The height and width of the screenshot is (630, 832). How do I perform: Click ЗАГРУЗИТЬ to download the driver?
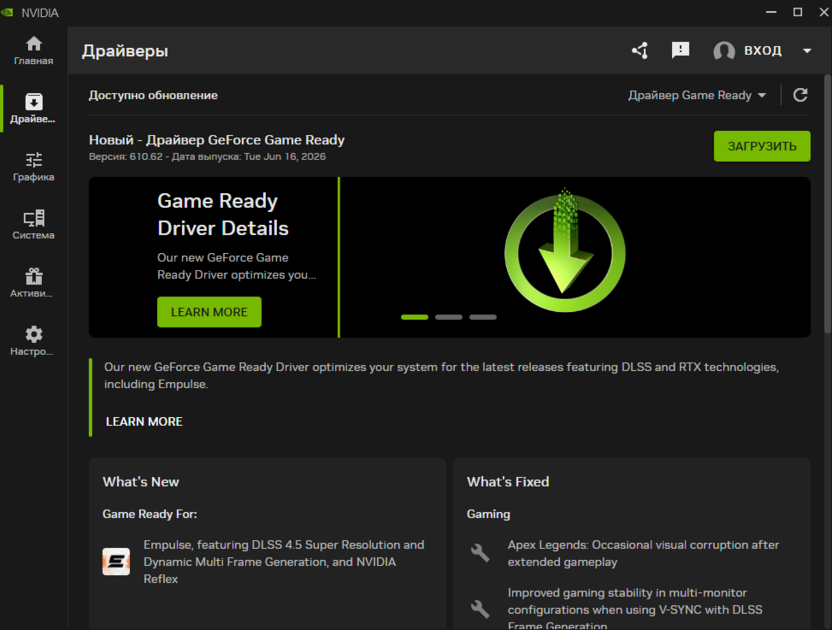762,146
